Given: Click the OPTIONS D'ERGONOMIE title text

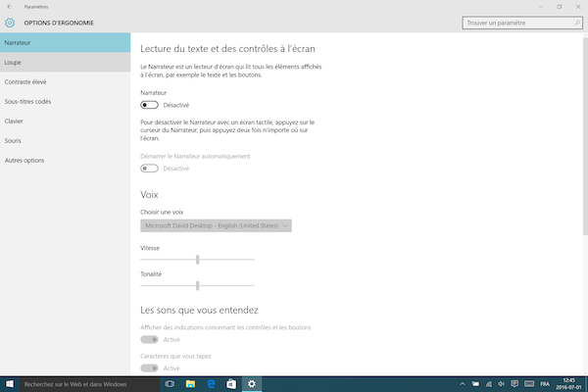Looking at the screenshot, I should (59, 23).
